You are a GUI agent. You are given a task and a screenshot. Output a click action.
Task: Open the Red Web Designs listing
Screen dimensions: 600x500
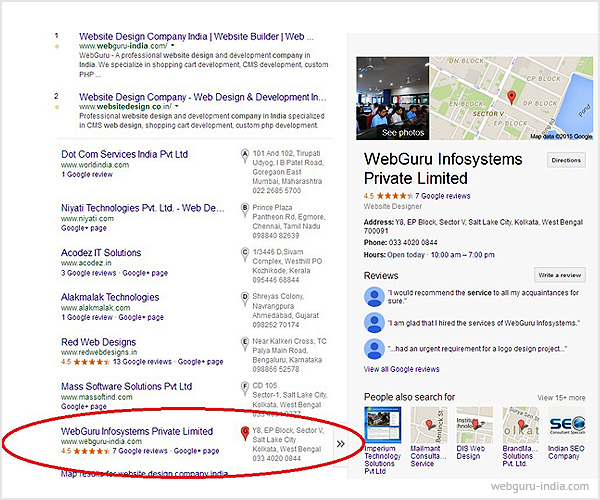pos(98,342)
